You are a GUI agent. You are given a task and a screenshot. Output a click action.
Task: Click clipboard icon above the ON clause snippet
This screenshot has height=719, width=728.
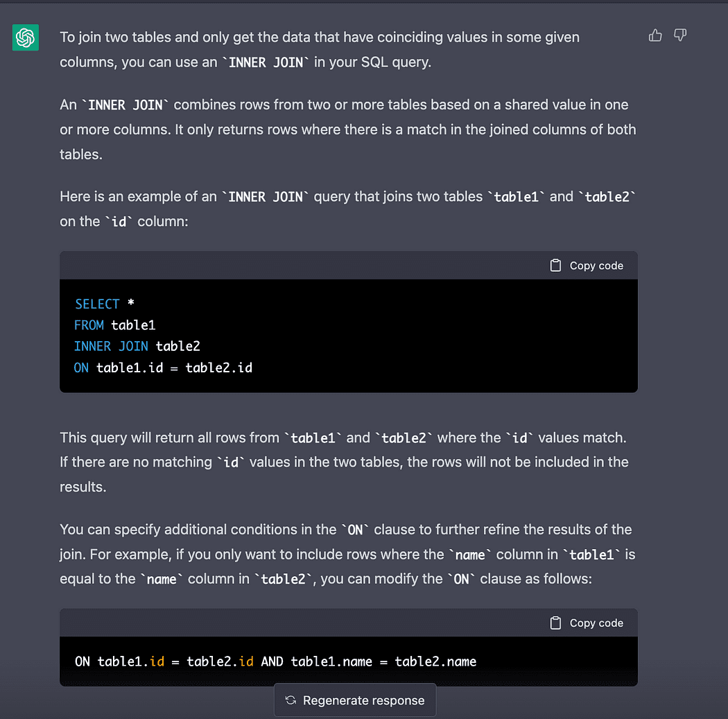coord(555,623)
